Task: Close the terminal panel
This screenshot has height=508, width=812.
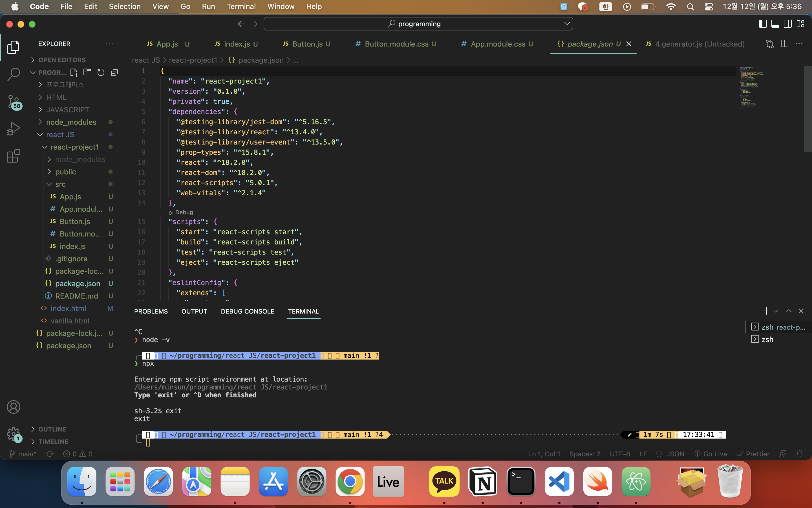Action: coord(801,311)
